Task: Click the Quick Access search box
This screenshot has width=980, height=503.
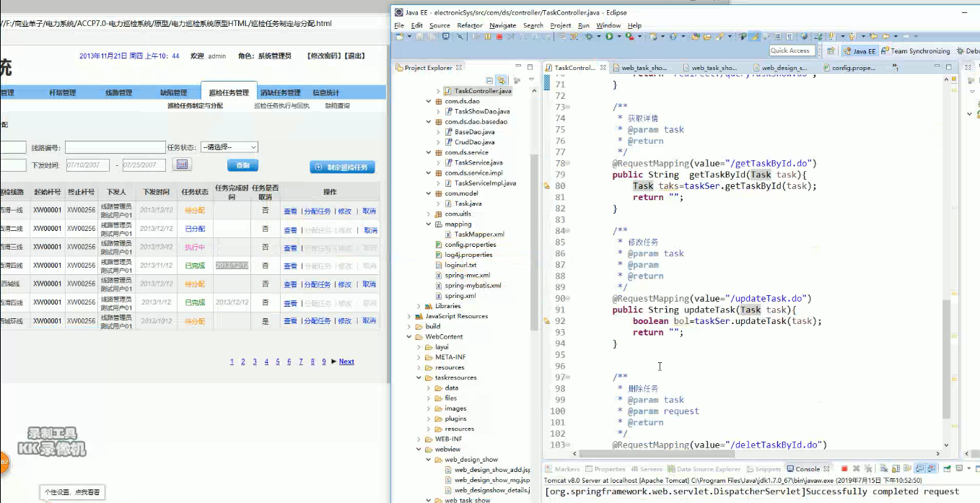Action: pos(792,51)
